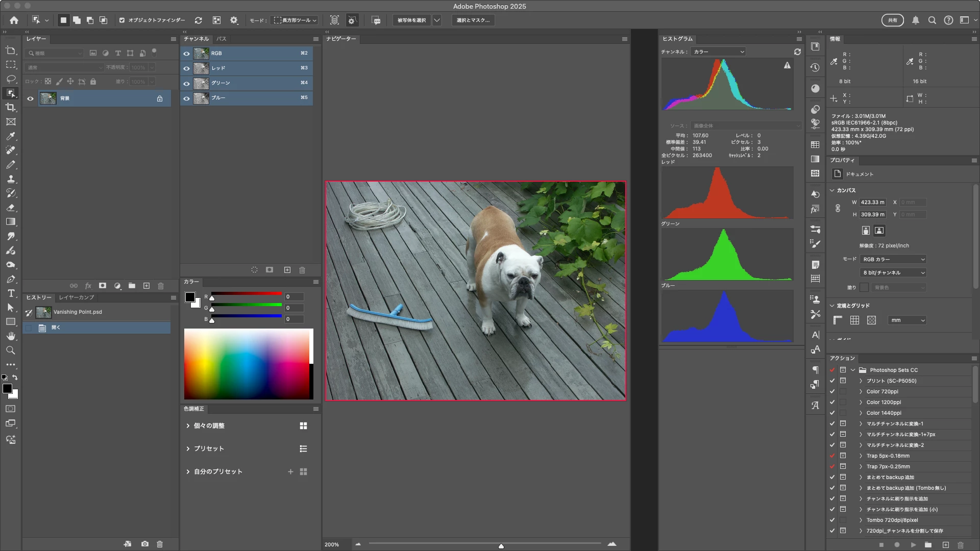Select the Lasso tool
This screenshot has height=551, width=980.
coord(11,79)
